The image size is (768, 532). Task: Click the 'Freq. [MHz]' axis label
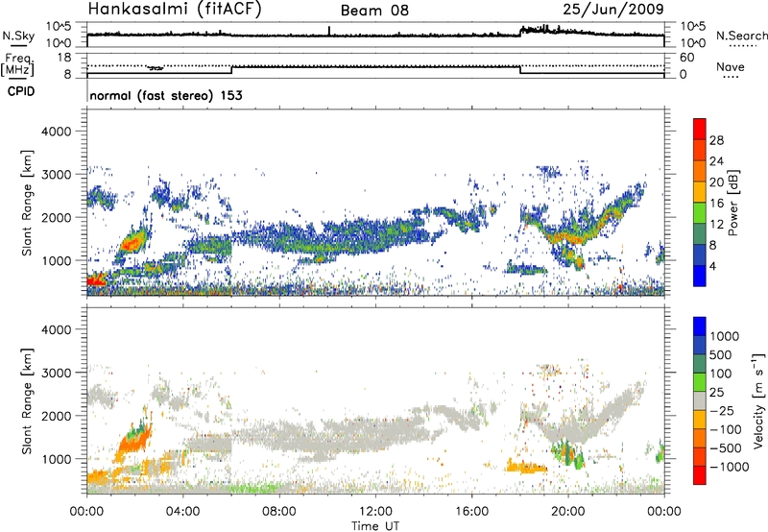(18, 64)
